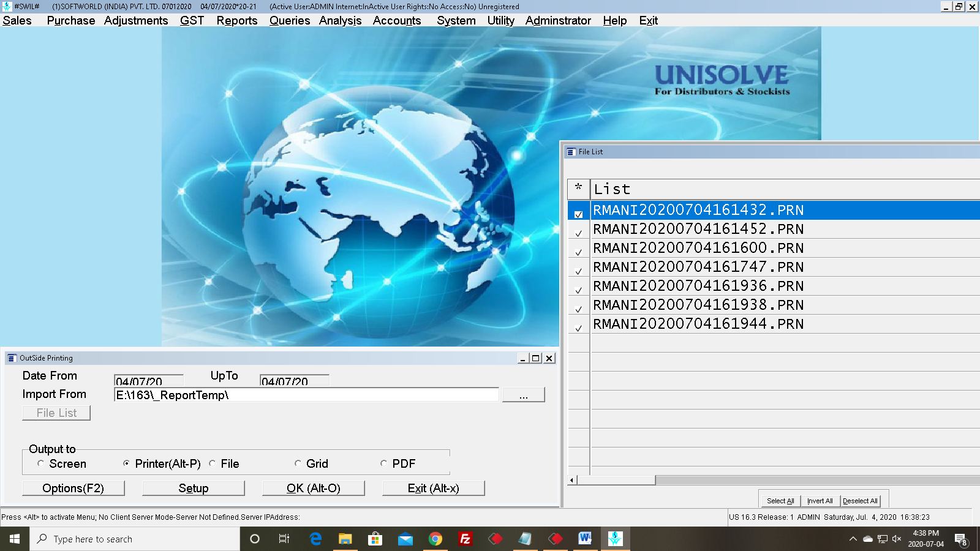The width and height of the screenshot is (980, 551).
Task: Click the Exit menu item
Action: click(x=649, y=20)
